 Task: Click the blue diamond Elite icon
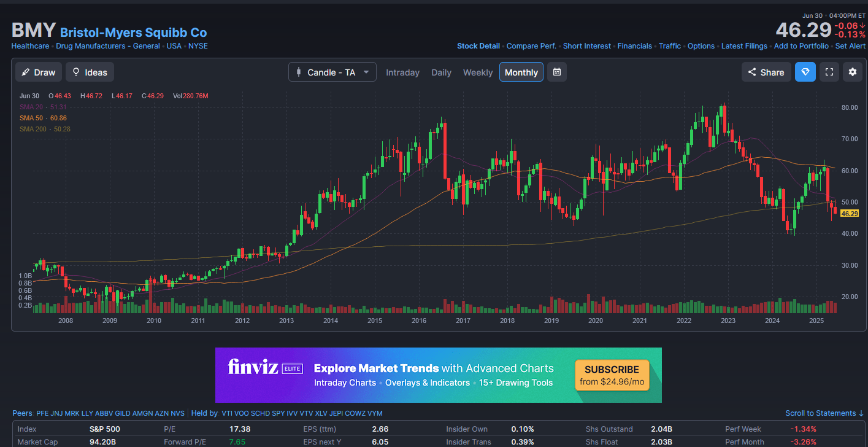(x=805, y=72)
